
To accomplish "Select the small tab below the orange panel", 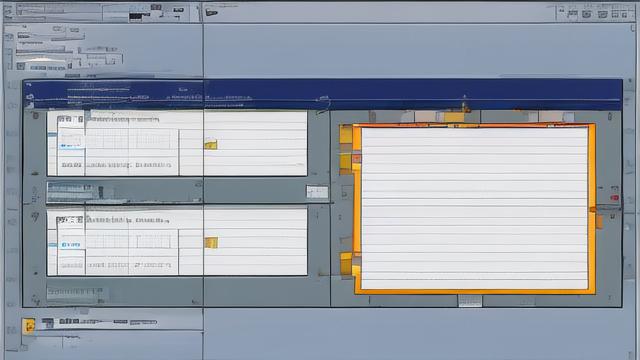I will 470,301.
